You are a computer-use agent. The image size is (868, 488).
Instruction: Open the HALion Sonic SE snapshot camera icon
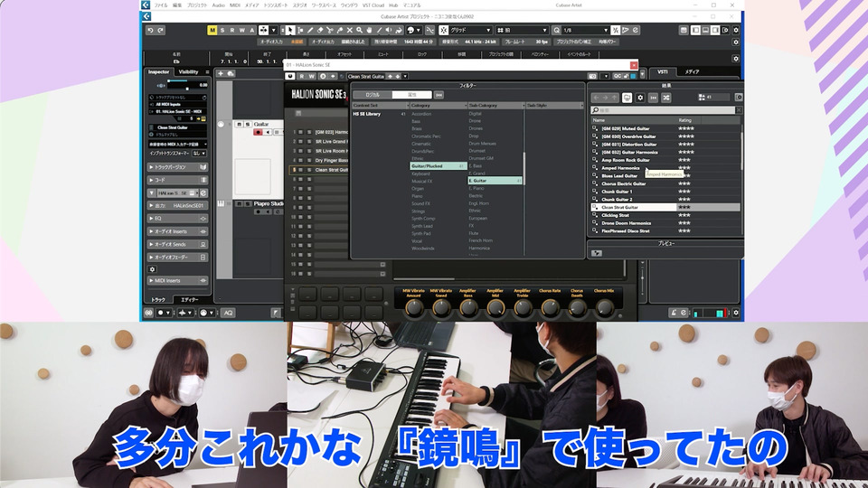pyautogui.click(x=592, y=76)
